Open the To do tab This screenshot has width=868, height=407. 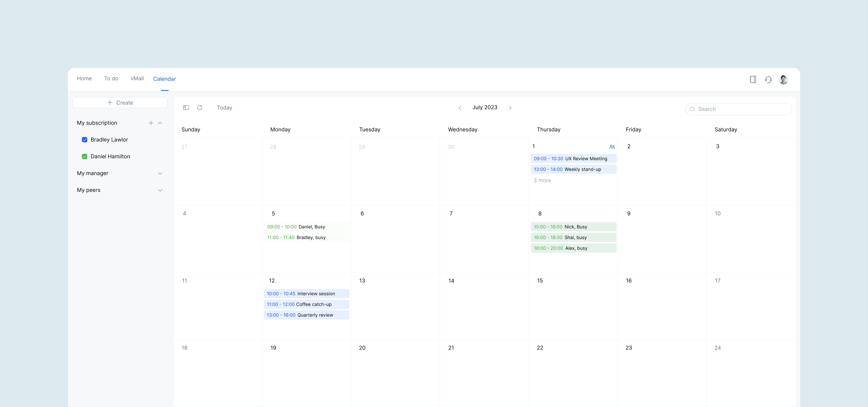[x=111, y=79]
